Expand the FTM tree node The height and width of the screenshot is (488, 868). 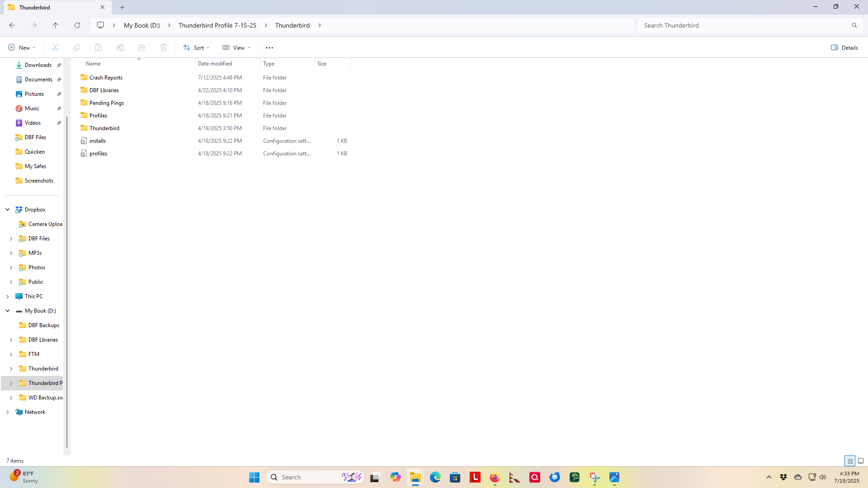click(11, 354)
